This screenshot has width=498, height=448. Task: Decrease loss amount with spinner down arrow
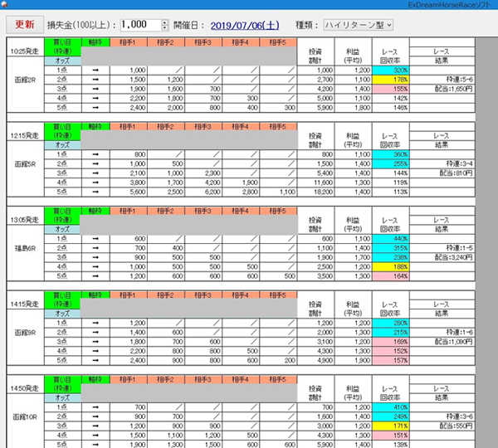(x=166, y=29)
